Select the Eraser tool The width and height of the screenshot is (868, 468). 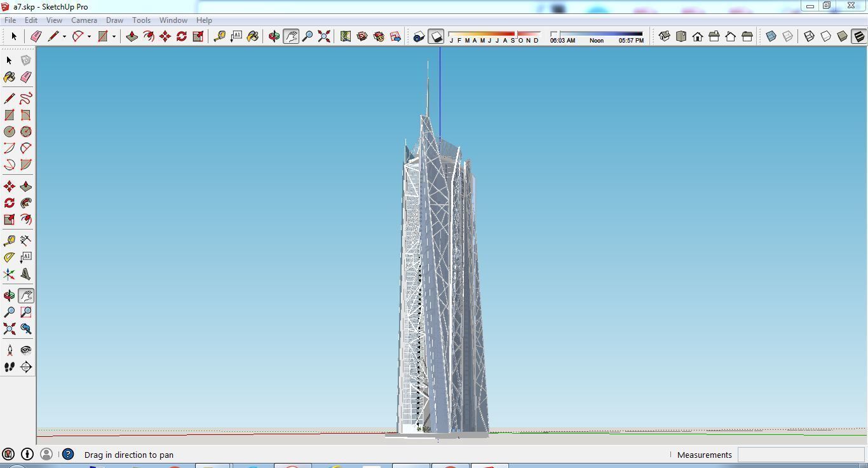point(25,76)
